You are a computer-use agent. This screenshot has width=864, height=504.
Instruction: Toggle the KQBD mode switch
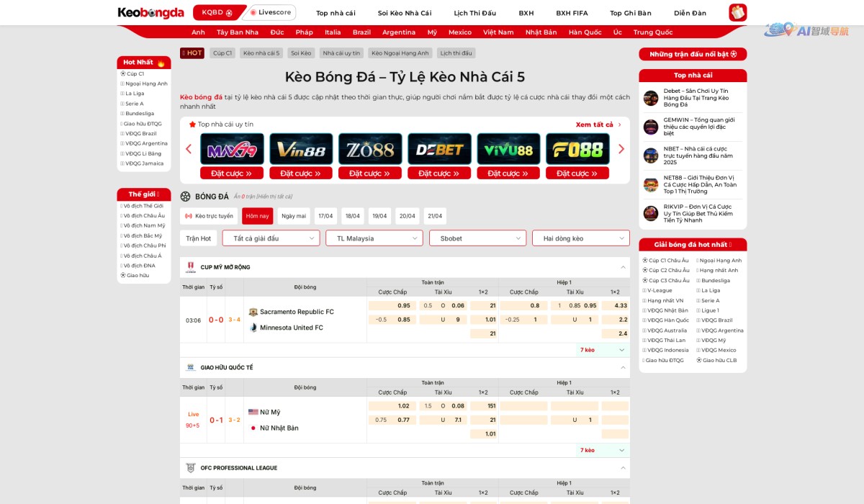click(216, 13)
